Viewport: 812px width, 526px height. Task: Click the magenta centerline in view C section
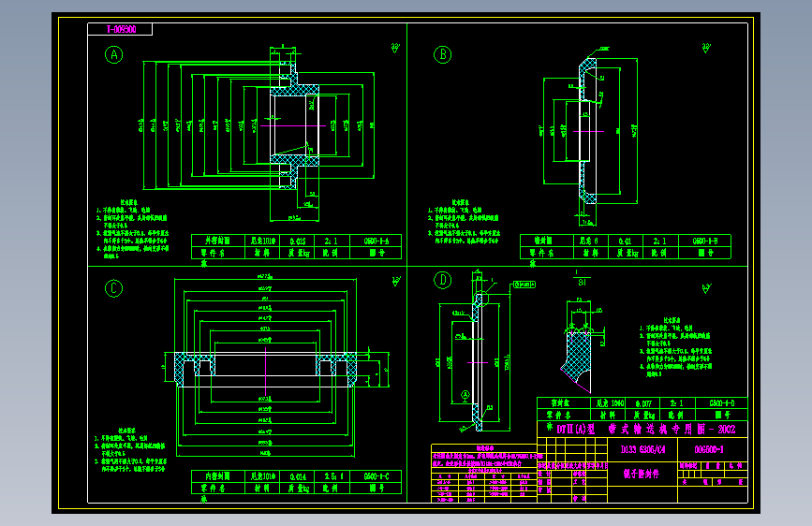266,372
